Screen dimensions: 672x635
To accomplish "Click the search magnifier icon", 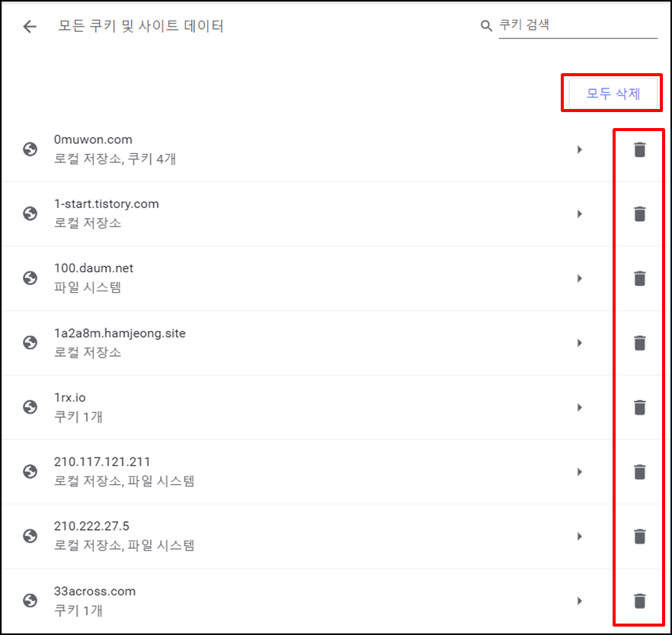I will tap(486, 25).
